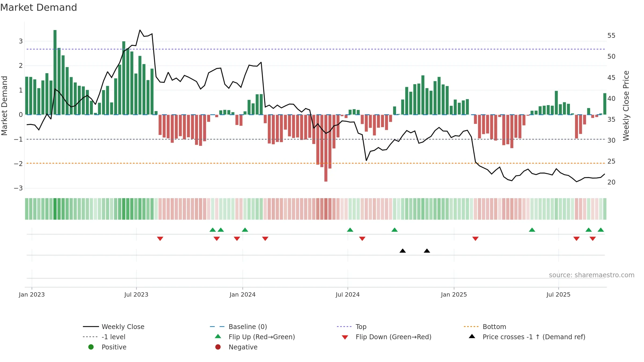Click the second black price-cross triangle marker
Viewport: 644px width, 362px height.
click(x=427, y=251)
